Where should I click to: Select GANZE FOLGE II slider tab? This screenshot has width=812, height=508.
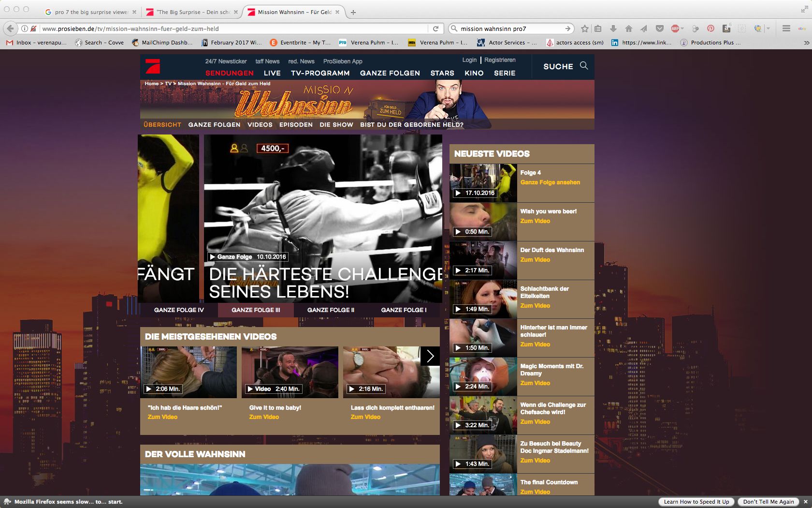[x=331, y=310]
